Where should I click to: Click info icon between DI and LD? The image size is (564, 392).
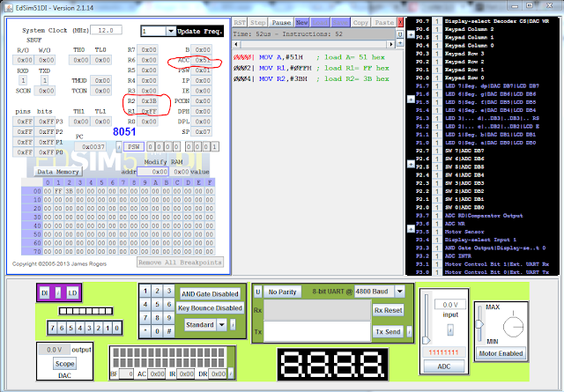(58, 292)
